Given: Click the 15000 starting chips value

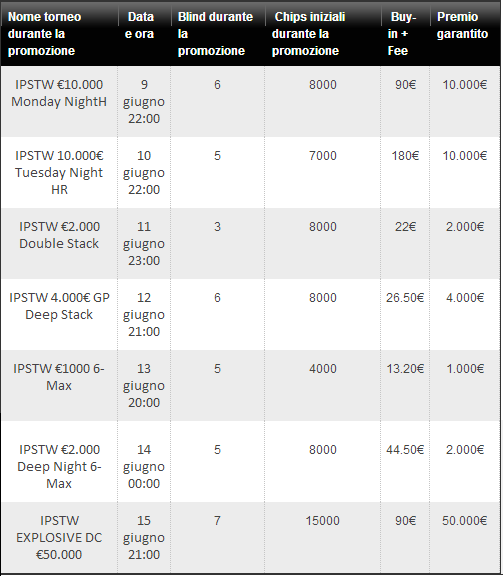Looking at the screenshot, I should coord(323,521).
